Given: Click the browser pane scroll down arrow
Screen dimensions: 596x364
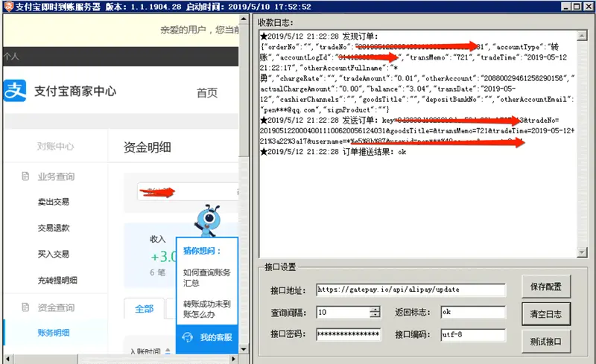Looking at the screenshot, I should coord(244,349).
